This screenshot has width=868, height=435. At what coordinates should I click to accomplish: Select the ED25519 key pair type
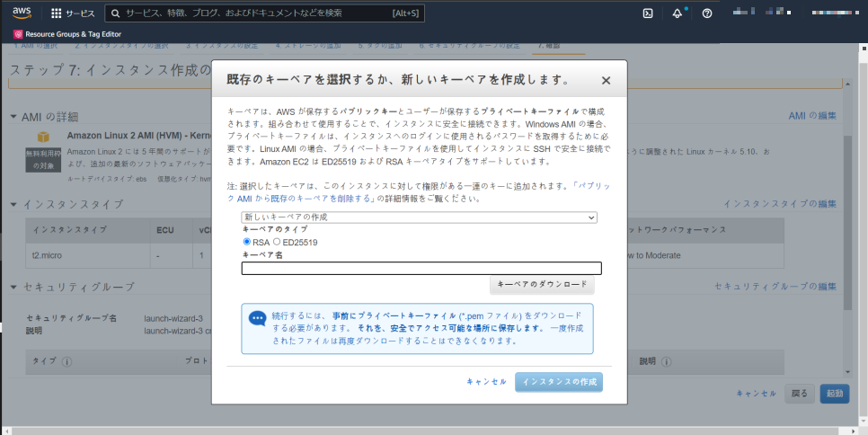[x=277, y=242]
